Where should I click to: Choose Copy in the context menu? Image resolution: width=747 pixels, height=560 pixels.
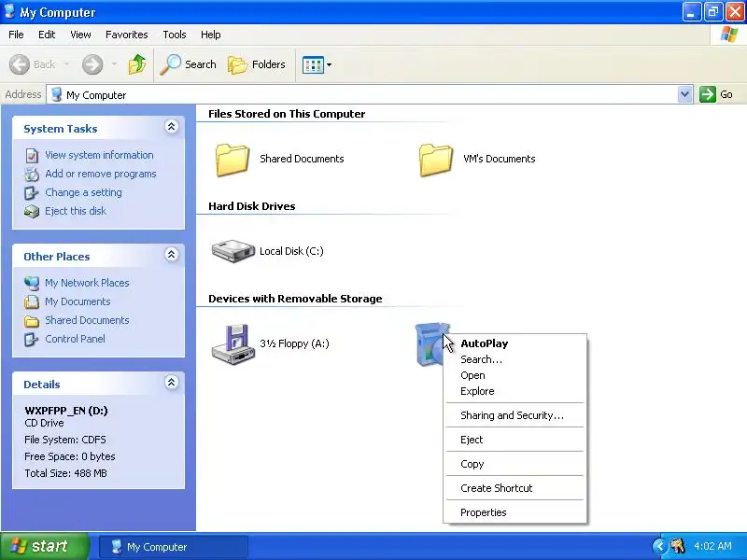(515, 464)
